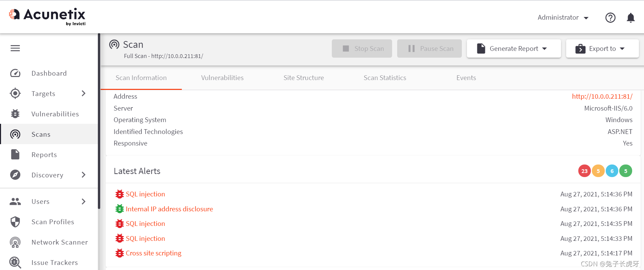The image size is (644, 270).
Task: Click the blue low severity badge 6
Action: pos(612,171)
